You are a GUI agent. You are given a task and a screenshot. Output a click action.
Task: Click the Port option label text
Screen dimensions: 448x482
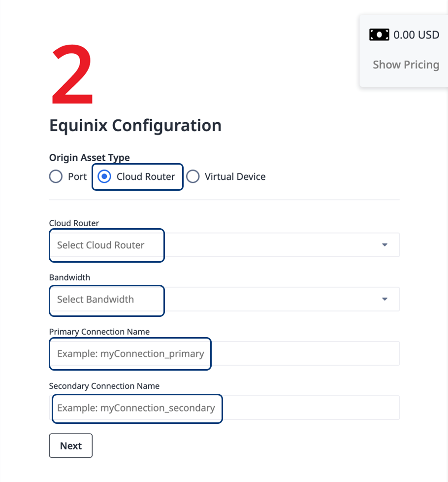[77, 176]
